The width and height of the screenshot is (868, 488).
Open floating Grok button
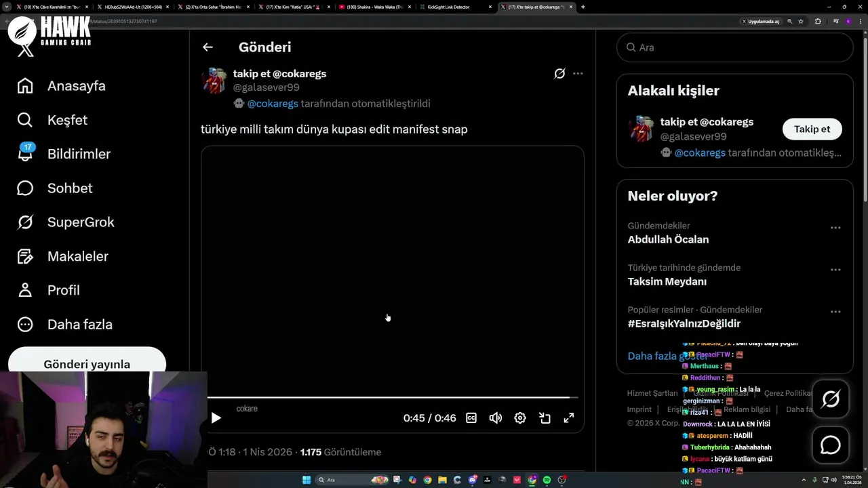pyautogui.click(x=830, y=399)
